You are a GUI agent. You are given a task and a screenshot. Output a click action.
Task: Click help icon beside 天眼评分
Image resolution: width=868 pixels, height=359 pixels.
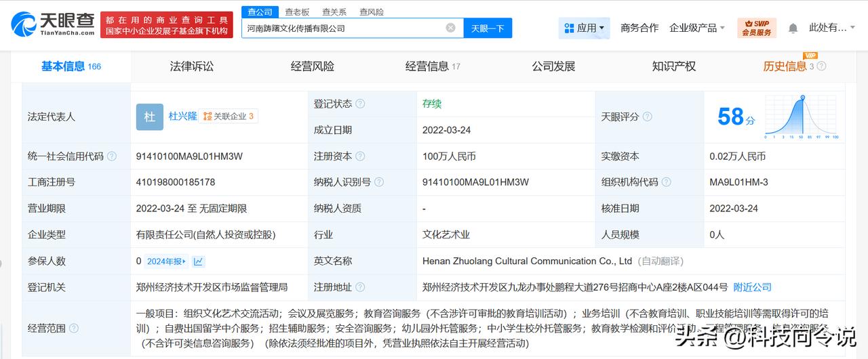click(648, 117)
